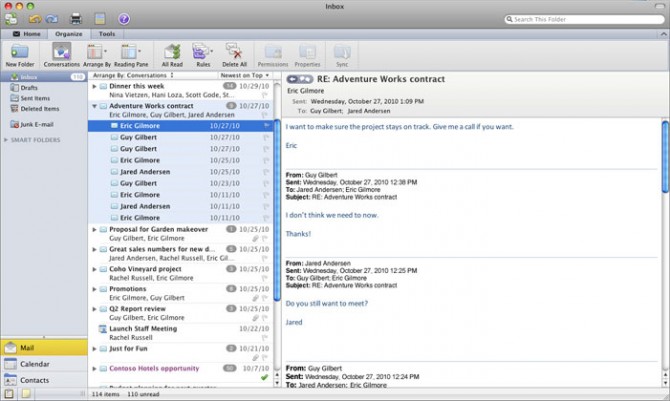
Task: Select the Drafts folder
Action: coord(30,88)
